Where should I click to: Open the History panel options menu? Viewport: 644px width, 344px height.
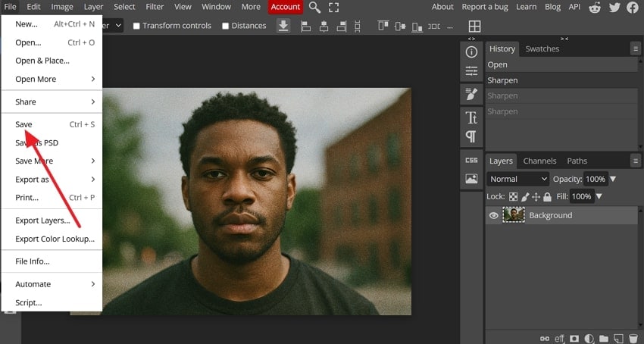pyautogui.click(x=636, y=49)
